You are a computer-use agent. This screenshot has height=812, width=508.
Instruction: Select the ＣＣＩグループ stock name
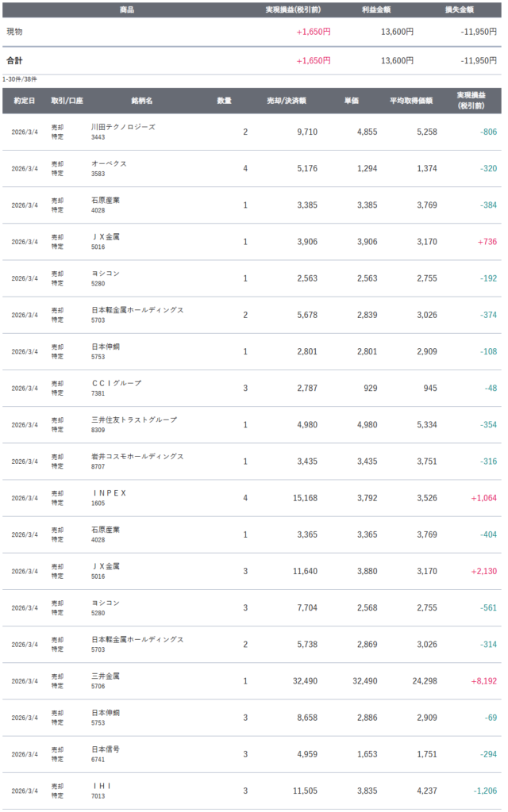pos(116,383)
